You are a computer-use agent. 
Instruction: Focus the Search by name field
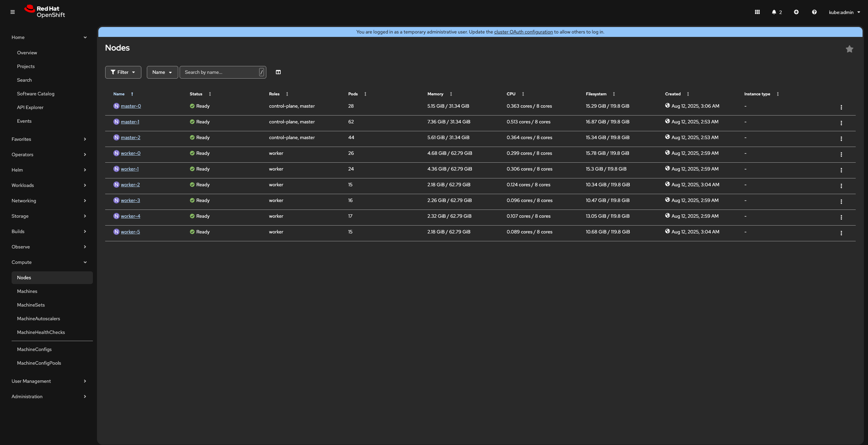coord(223,72)
